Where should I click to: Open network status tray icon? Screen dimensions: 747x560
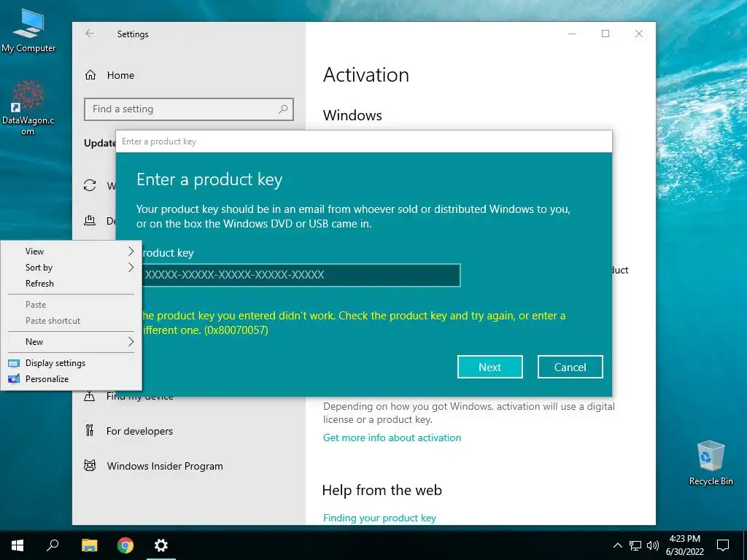coord(635,545)
